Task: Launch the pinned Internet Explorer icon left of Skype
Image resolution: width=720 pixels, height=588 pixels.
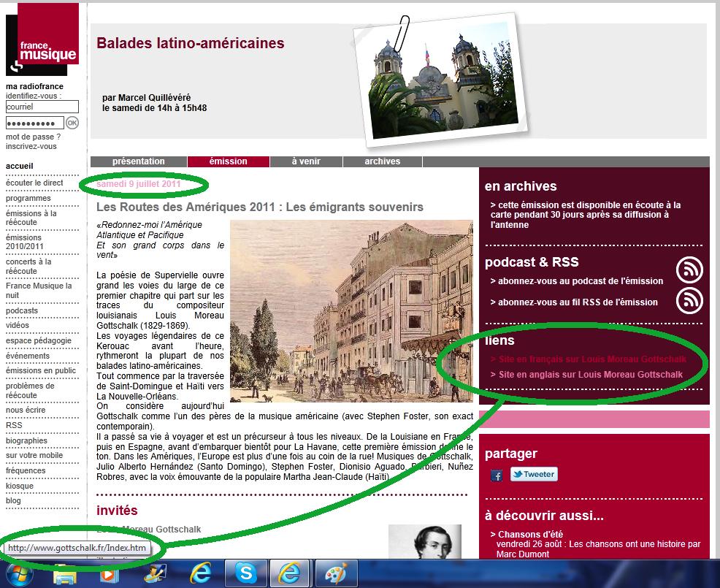Action: click(201, 573)
